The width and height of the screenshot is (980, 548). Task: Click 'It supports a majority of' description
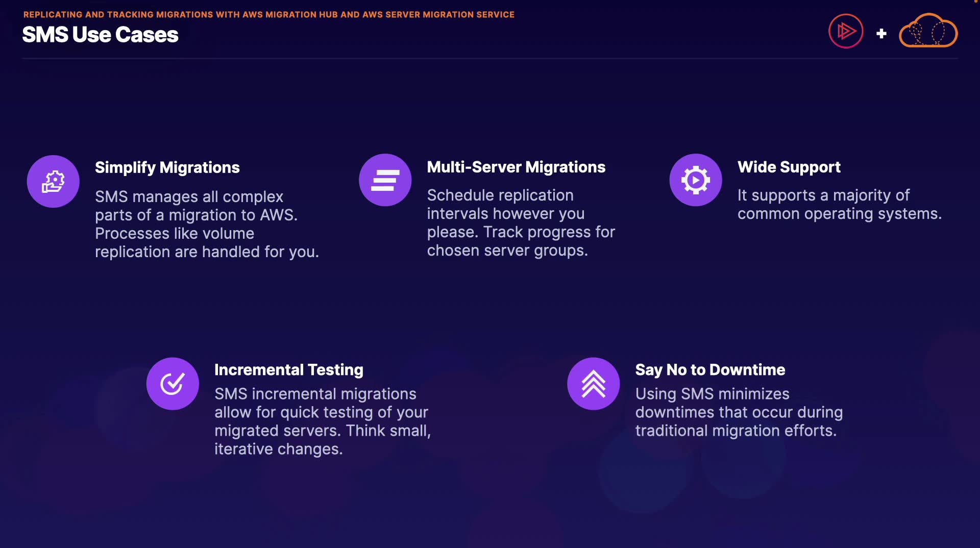pyautogui.click(x=840, y=204)
